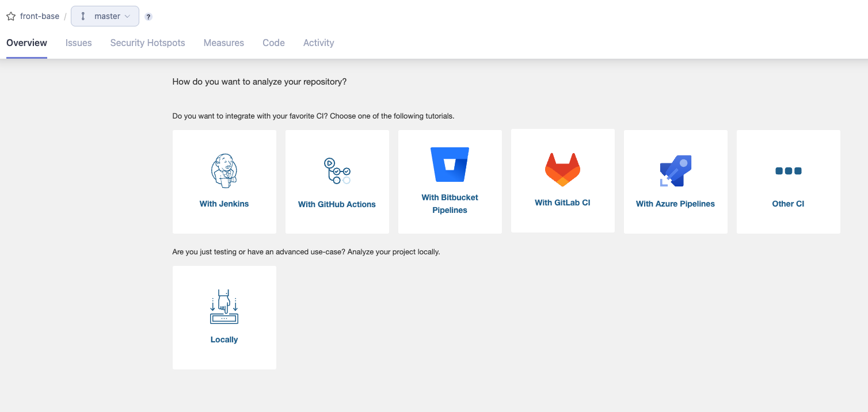Screen dimensions: 868x412
Task: Choose the Locally label
Action: point(224,339)
